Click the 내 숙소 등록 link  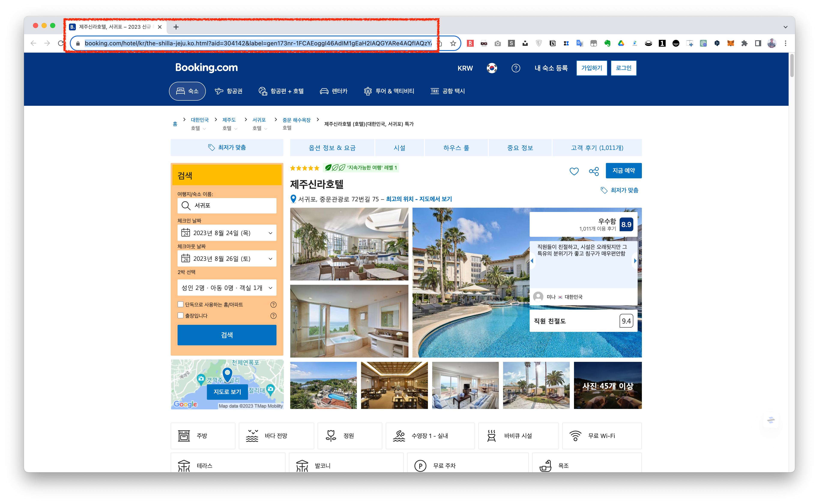[x=551, y=68]
